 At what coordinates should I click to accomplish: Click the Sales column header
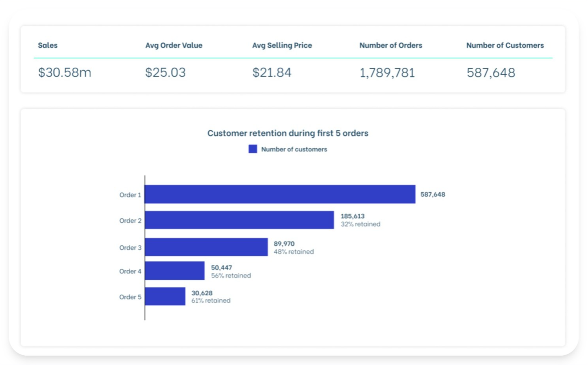[47, 45]
